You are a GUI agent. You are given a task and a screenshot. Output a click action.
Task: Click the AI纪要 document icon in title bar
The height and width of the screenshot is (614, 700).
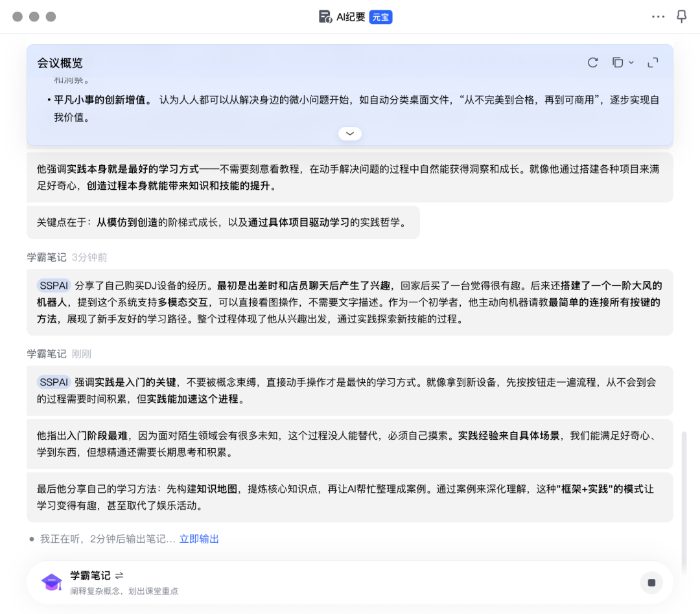coord(325,17)
